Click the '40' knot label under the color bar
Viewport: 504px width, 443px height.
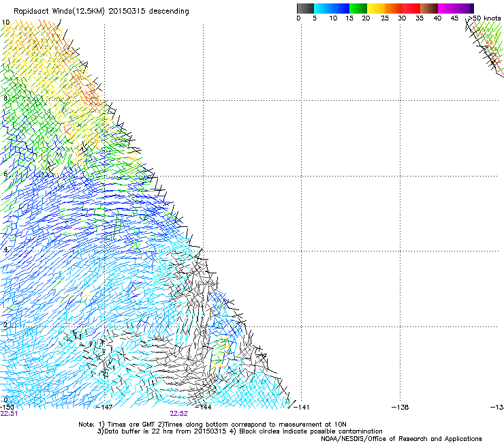pos(437,18)
